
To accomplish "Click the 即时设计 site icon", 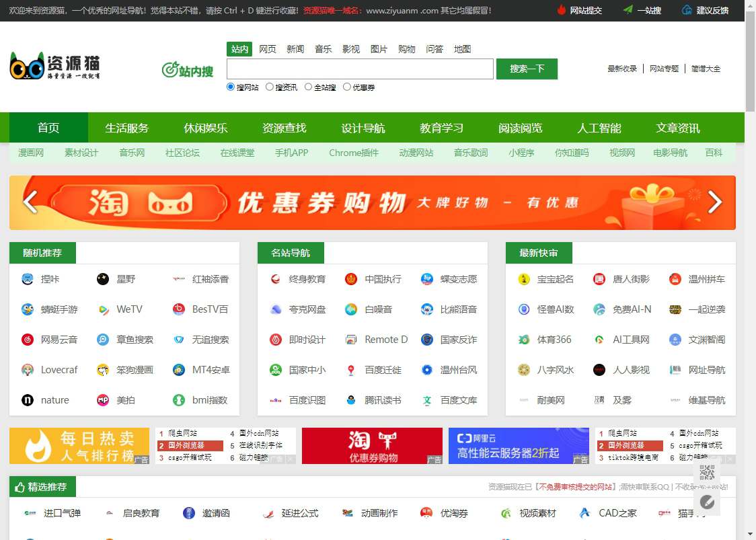I will click(276, 340).
